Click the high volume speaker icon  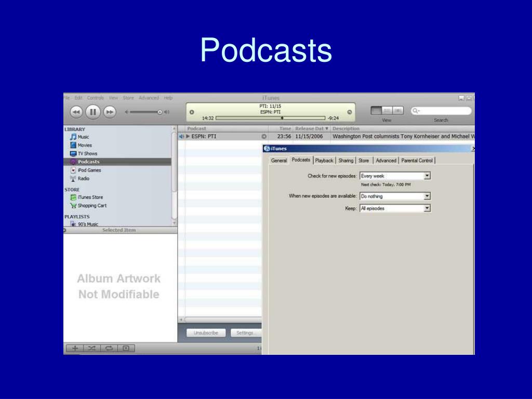(167, 112)
